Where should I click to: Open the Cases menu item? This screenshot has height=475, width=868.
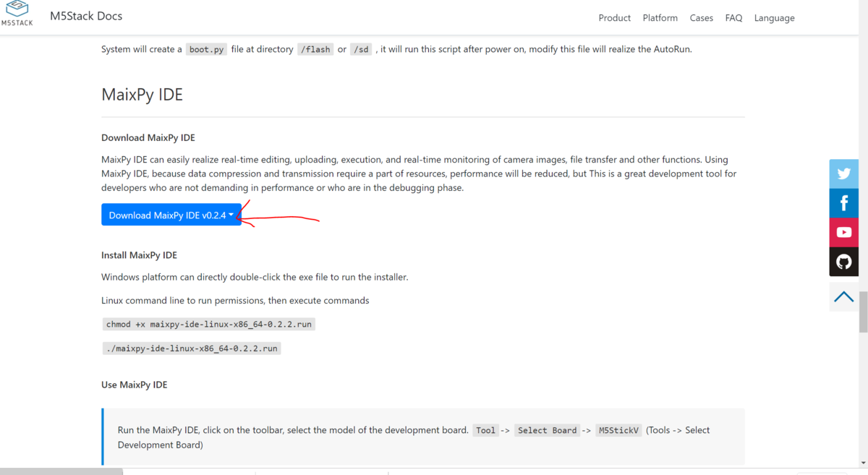(x=702, y=18)
